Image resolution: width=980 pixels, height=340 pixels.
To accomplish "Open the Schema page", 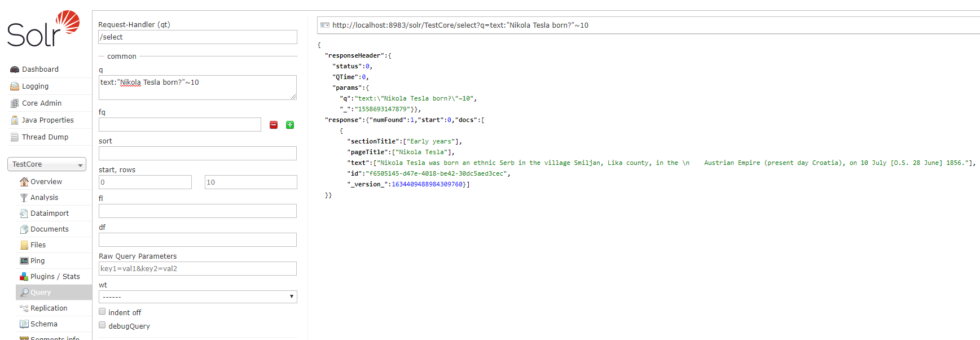I will click(44, 324).
